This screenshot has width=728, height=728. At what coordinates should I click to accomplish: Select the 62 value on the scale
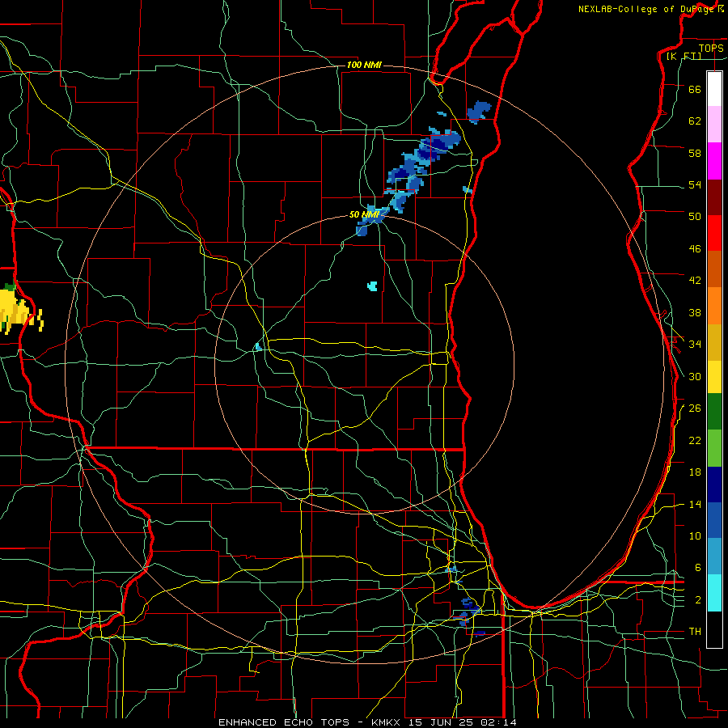695,121
